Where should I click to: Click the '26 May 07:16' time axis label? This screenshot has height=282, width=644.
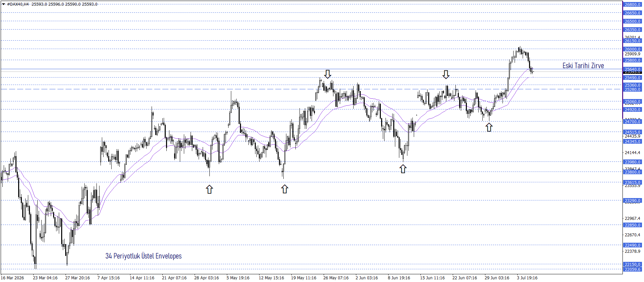point(336,278)
